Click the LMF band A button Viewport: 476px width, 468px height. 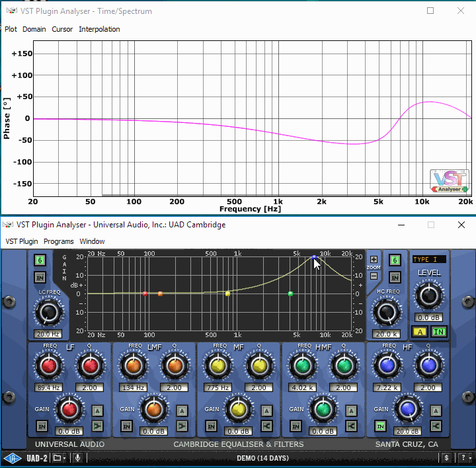[182, 411]
